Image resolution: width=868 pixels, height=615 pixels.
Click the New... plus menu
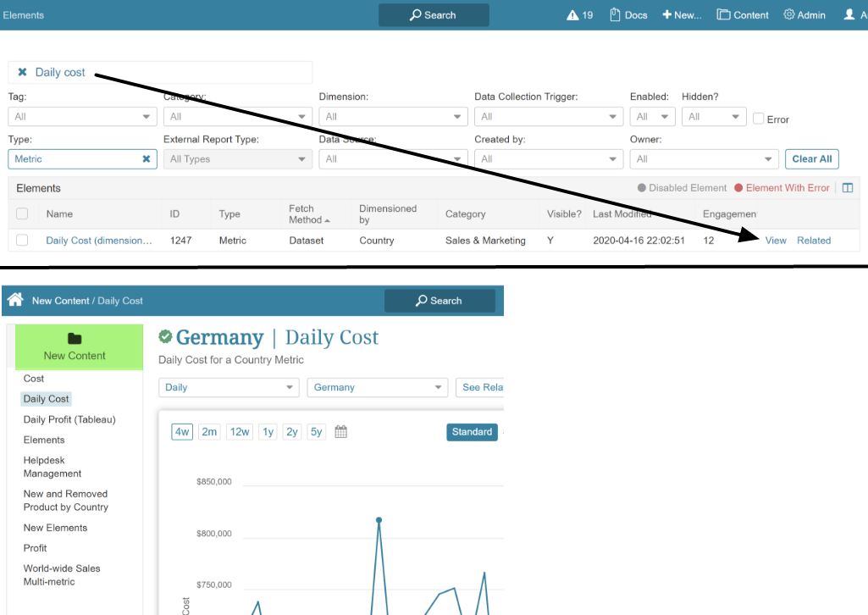pos(682,15)
